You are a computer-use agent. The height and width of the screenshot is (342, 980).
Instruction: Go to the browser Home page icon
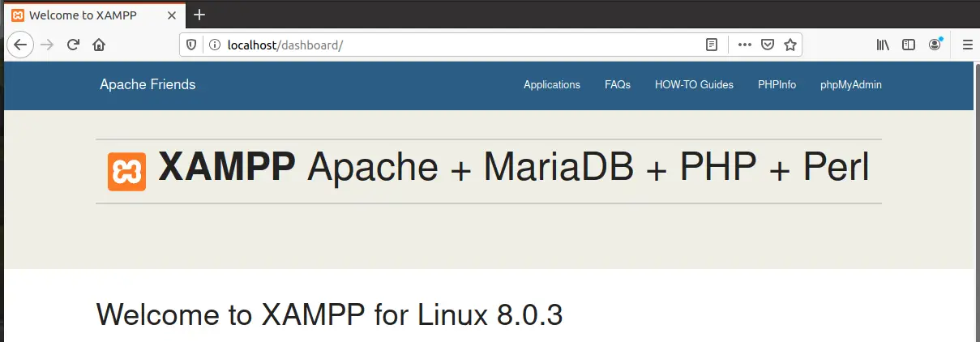[x=99, y=45]
